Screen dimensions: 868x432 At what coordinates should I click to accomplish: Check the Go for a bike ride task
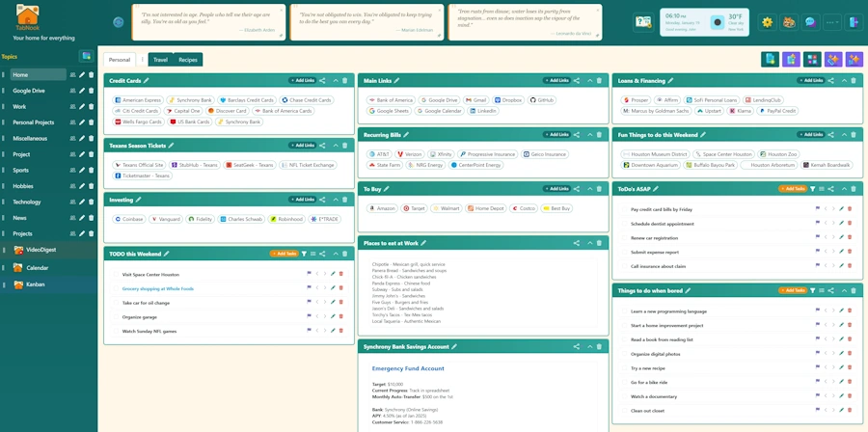click(x=625, y=382)
